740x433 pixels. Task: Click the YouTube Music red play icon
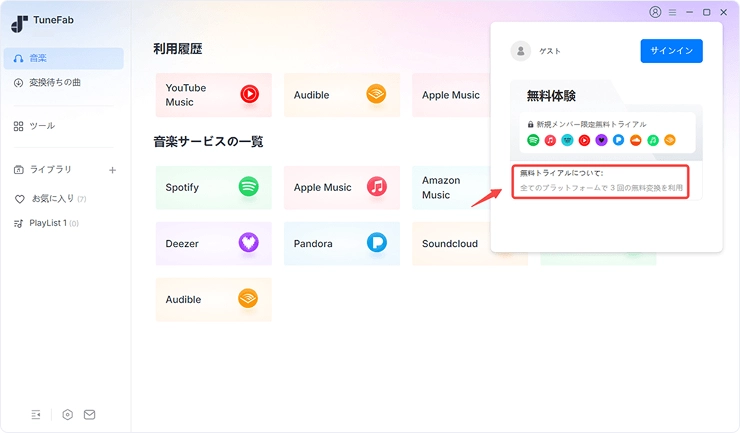tap(249, 94)
